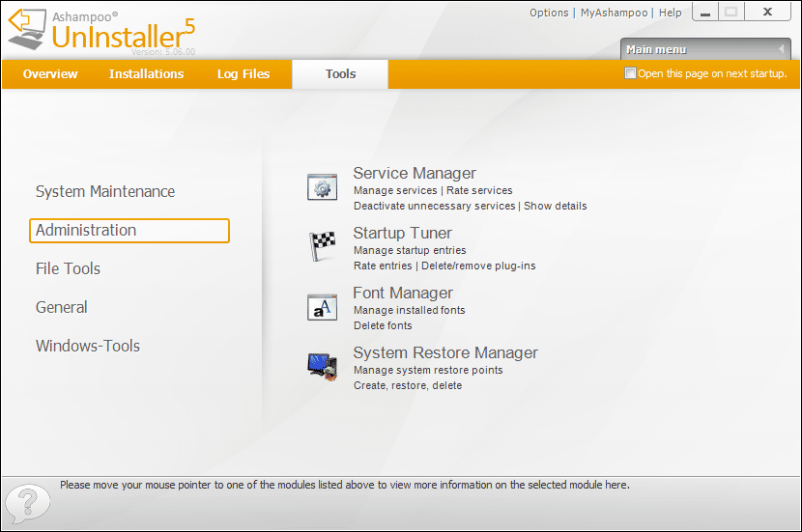Click the question mark help bubble icon

[28, 503]
